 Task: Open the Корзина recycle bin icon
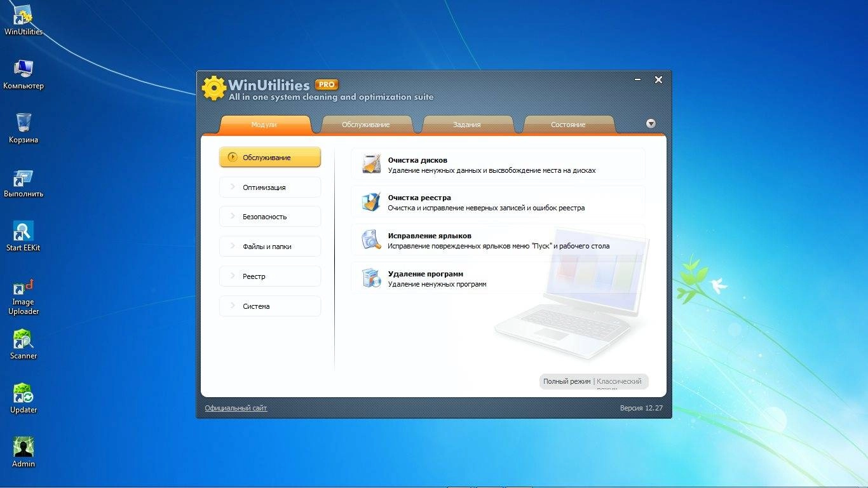tap(24, 128)
